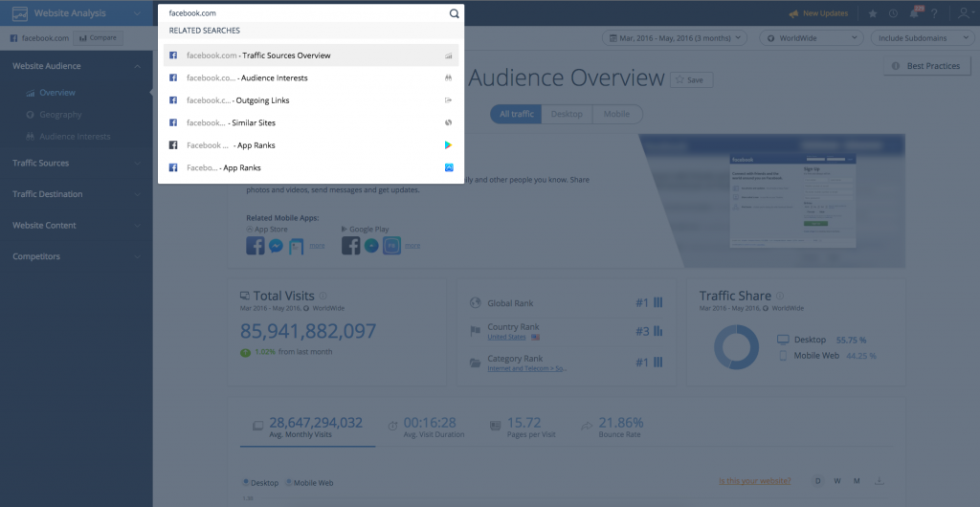Expand the Website Analysis module dropdown
980x507 pixels.
[136, 13]
